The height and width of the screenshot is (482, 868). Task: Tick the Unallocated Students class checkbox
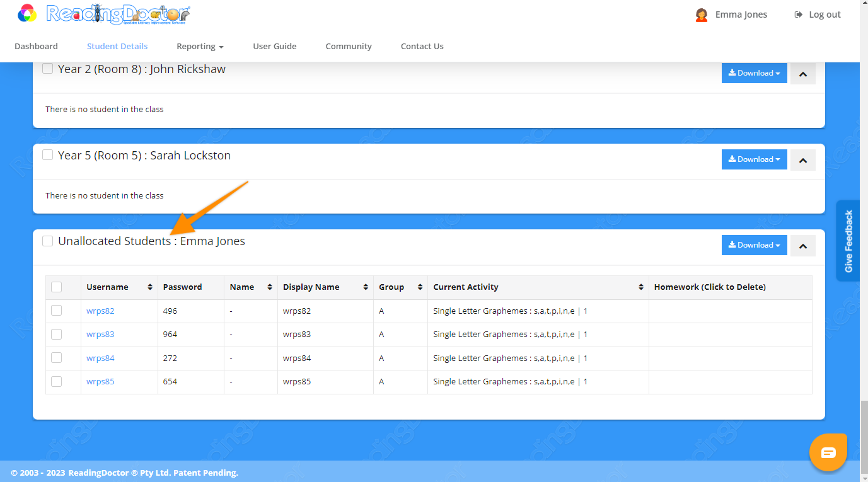tap(47, 241)
